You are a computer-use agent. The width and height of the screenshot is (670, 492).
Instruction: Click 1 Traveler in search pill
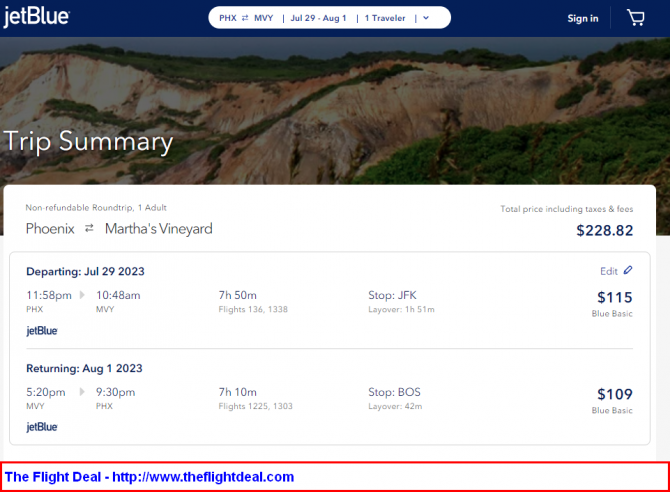[x=385, y=18]
